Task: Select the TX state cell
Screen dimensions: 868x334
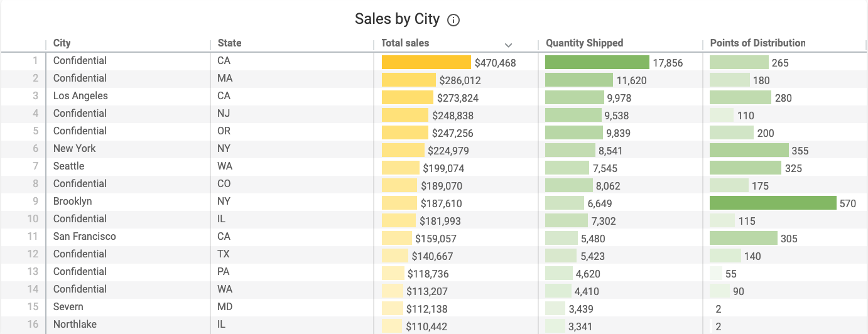Action: pyautogui.click(x=224, y=254)
